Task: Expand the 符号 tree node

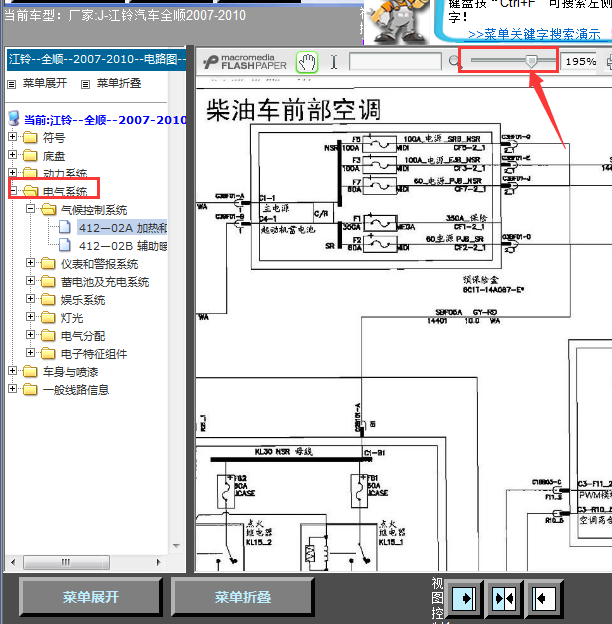Action: point(12,136)
